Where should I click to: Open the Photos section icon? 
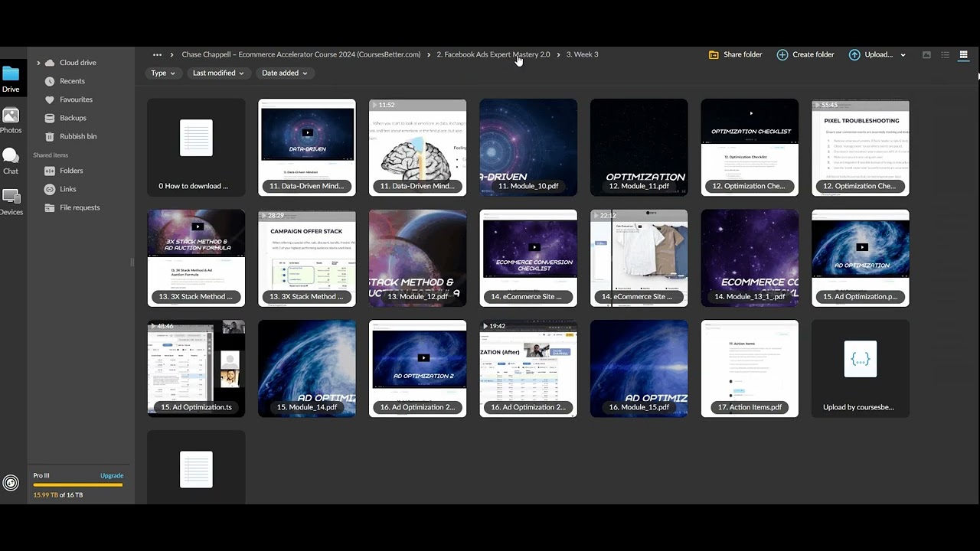11,116
